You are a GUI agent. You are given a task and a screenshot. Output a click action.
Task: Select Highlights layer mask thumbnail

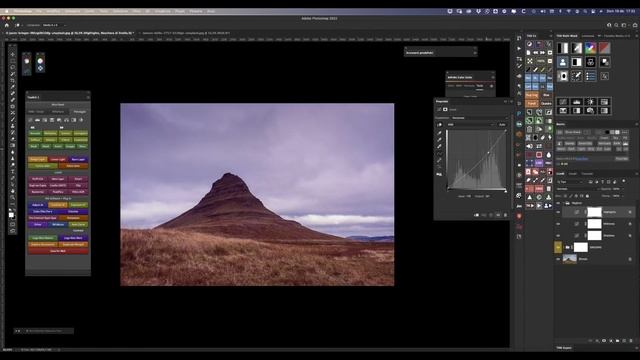click(x=594, y=212)
